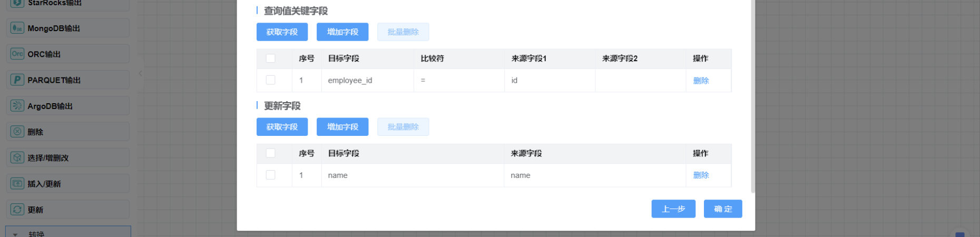Screen dimensions: 980x237
Task: Delete the employee_id row via 删除 link
Action: coord(701,81)
